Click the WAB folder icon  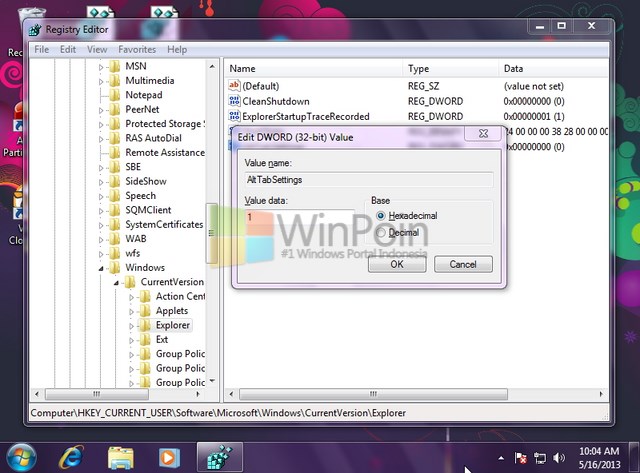point(115,239)
